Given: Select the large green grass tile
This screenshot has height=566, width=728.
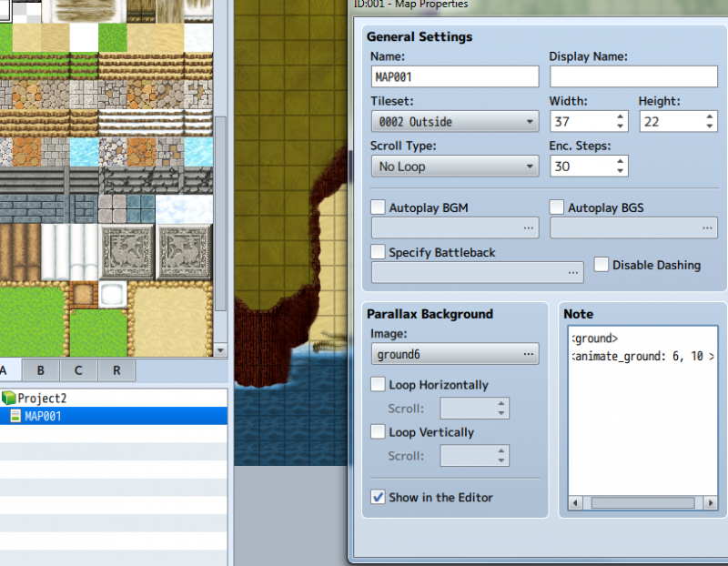Looking at the screenshot, I should pos(33,321).
